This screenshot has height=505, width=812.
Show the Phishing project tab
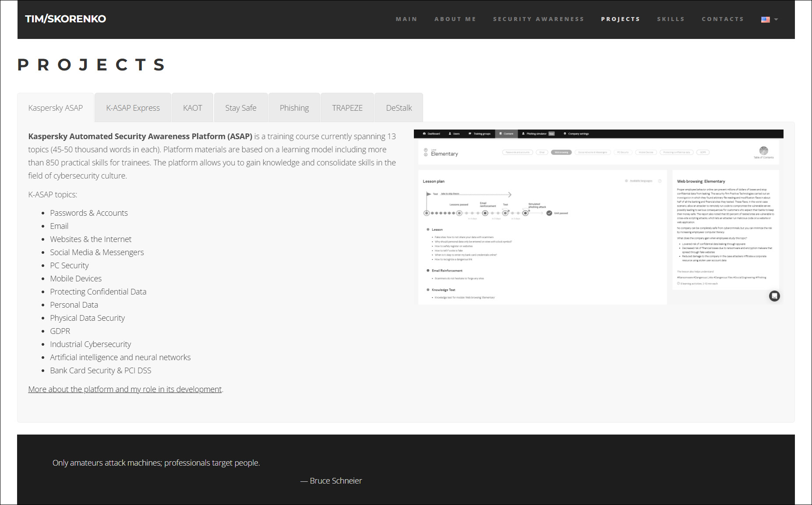[x=294, y=108]
